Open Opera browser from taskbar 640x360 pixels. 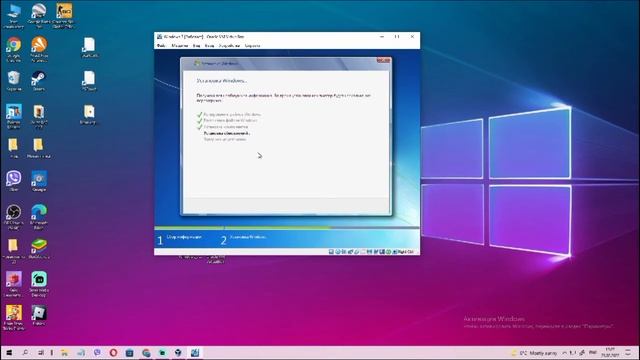click(113, 353)
